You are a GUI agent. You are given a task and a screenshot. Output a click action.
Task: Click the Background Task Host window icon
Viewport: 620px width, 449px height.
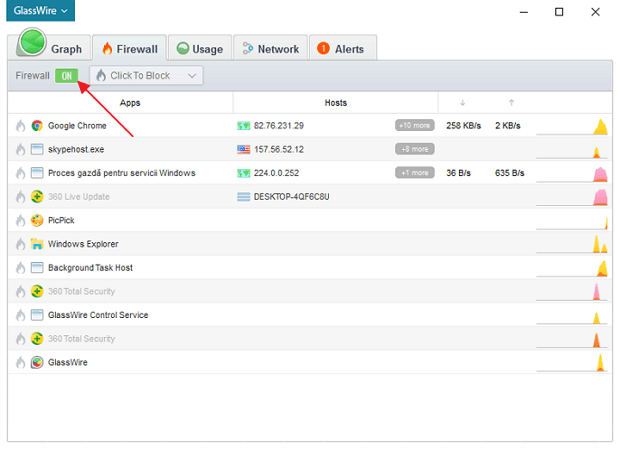tap(37, 268)
